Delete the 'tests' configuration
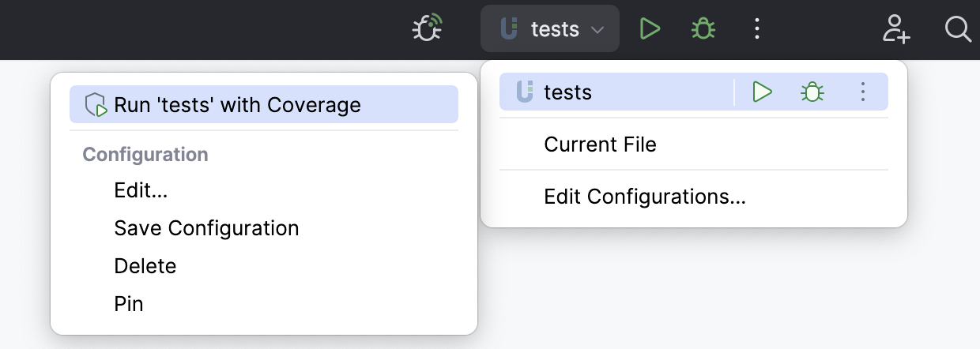 145,266
